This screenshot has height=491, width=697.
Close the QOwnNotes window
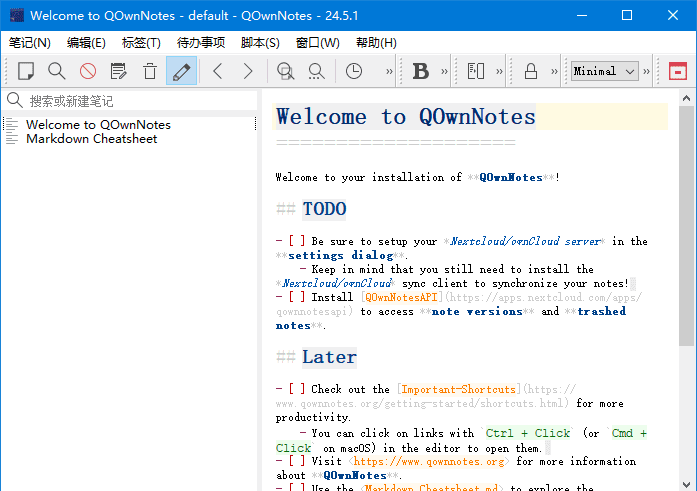(x=673, y=16)
